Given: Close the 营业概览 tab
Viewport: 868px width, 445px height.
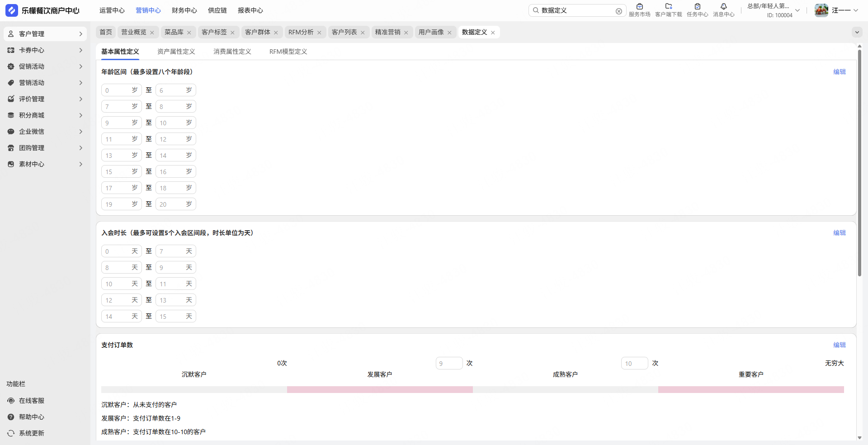Looking at the screenshot, I should coord(152,33).
